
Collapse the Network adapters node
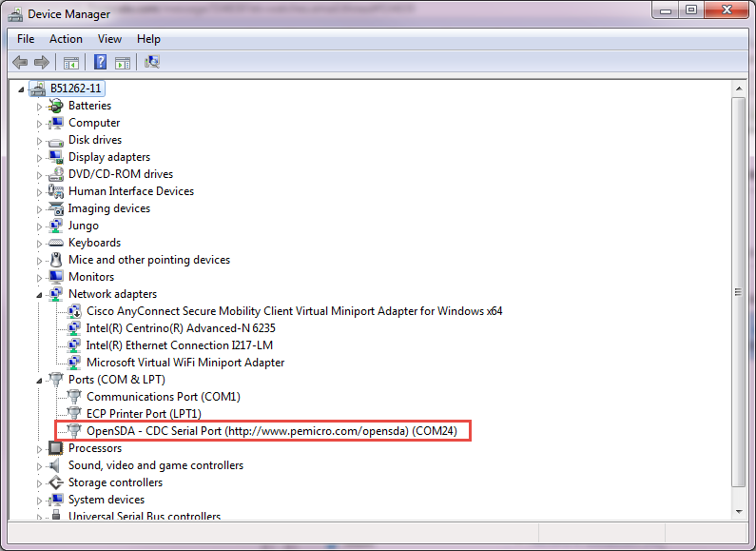pyautogui.click(x=39, y=295)
